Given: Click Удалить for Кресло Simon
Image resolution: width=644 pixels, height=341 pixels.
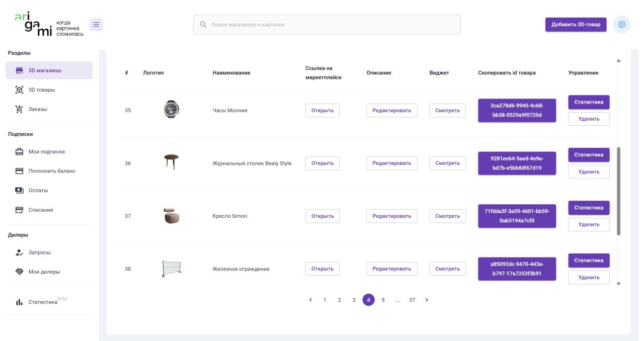Looking at the screenshot, I should 589,224.
